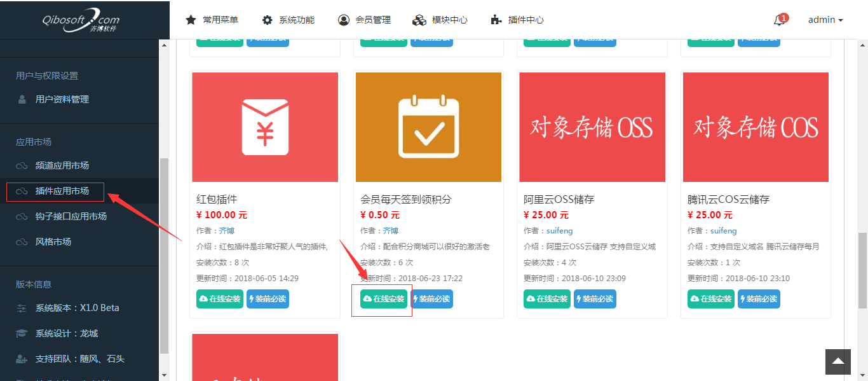Click the back-to-top arrow button
The height and width of the screenshot is (381, 868).
(x=837, y=361)
